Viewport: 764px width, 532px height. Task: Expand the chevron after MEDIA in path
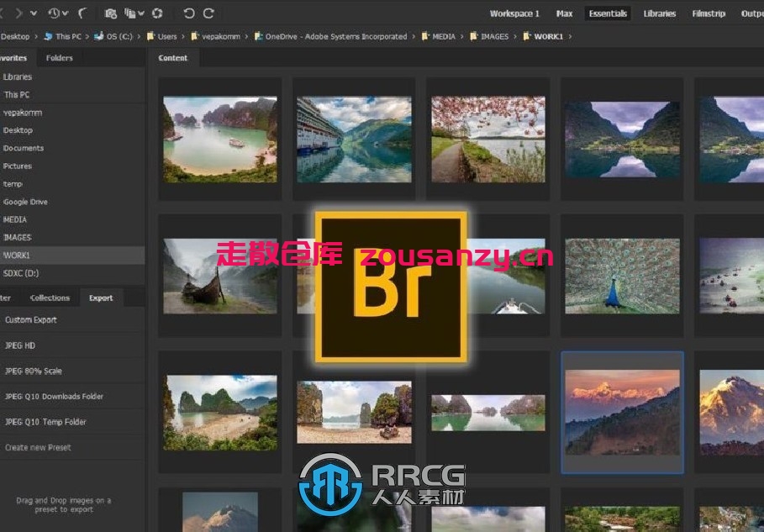462,36
